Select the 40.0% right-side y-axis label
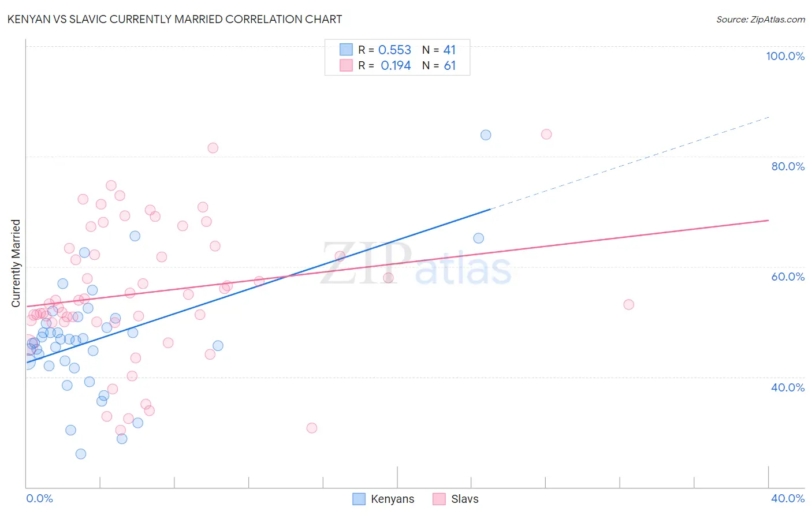 click(x=788, y=387)
